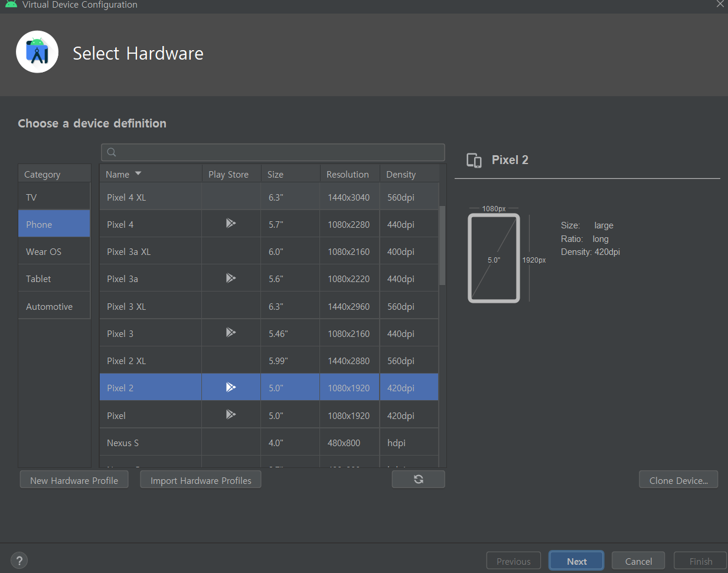Click the 1440x3040 resolution cell
Viewport: 728px width, 573px height.
(348, 197)
